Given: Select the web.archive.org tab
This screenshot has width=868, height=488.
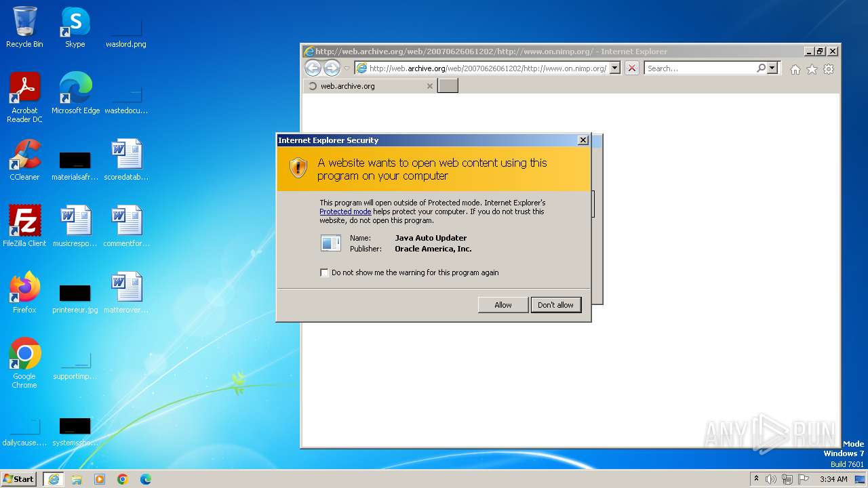Looking at the screenshot, I should 370,86.
